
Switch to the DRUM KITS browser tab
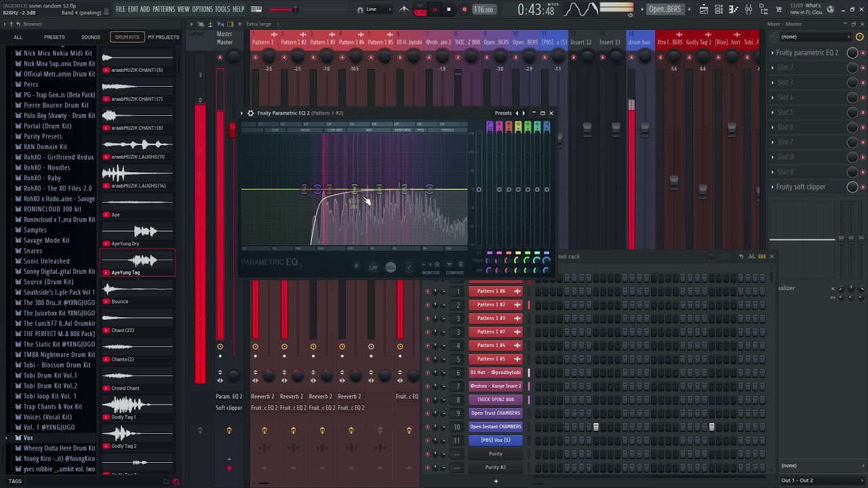pyautogui.click(x=127, y=37)
